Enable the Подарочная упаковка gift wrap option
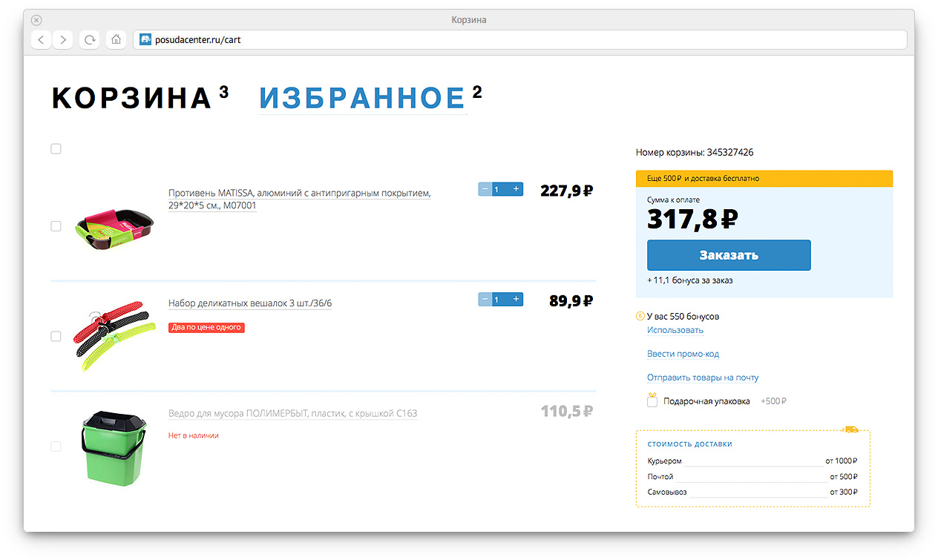 click(x=652, y=401)
